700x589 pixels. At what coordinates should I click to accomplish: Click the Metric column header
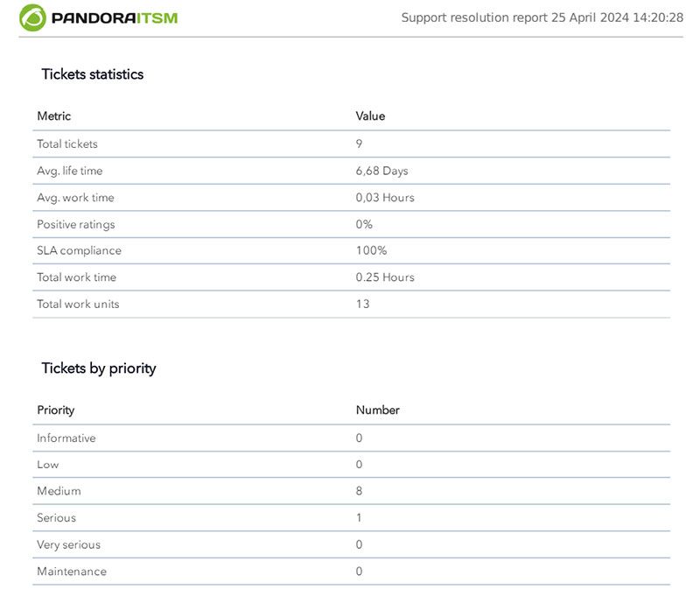pyautogui.click(x=54, y=116)
